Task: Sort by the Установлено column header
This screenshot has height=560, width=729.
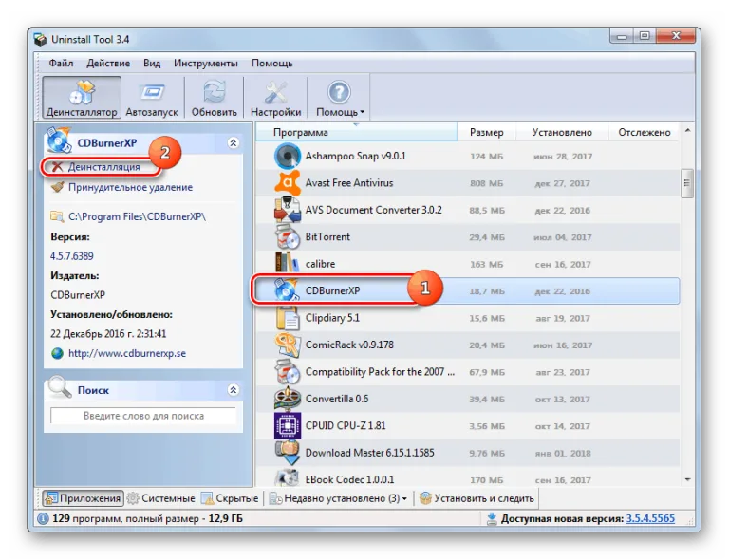Action: point(562,133)
